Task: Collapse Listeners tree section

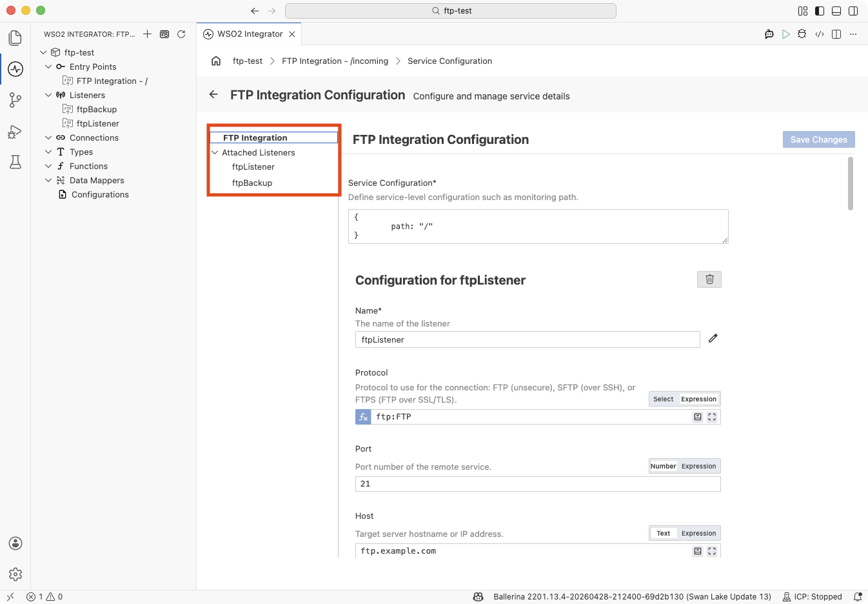Action: click(48, 95)
